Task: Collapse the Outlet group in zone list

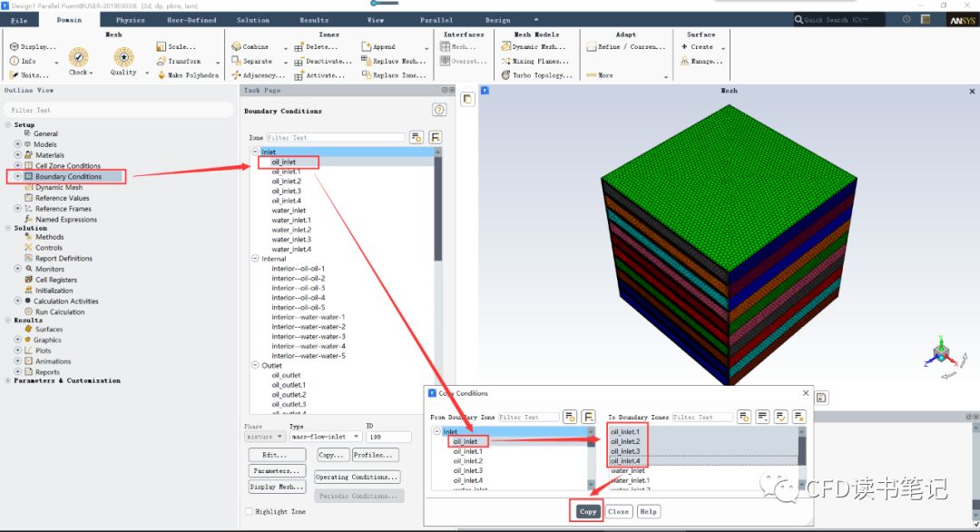Action: pyautogui.click(x=255, y=365)
